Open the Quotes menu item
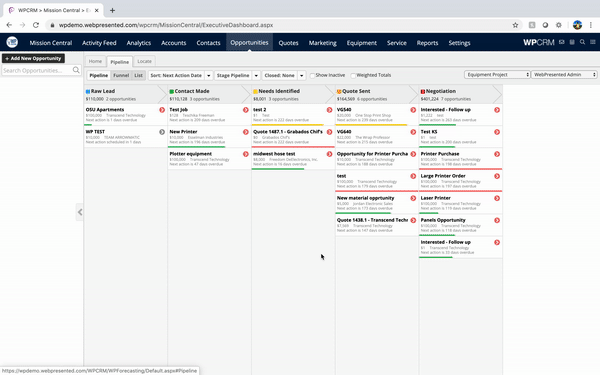This screenshot has height=375, width=600. click(x=288, y=43)
